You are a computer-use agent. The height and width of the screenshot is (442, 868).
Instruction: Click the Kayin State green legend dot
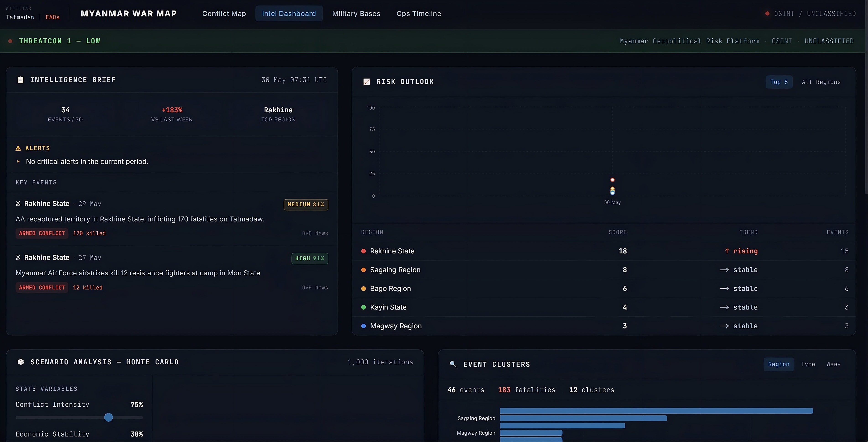coord(364,307)
